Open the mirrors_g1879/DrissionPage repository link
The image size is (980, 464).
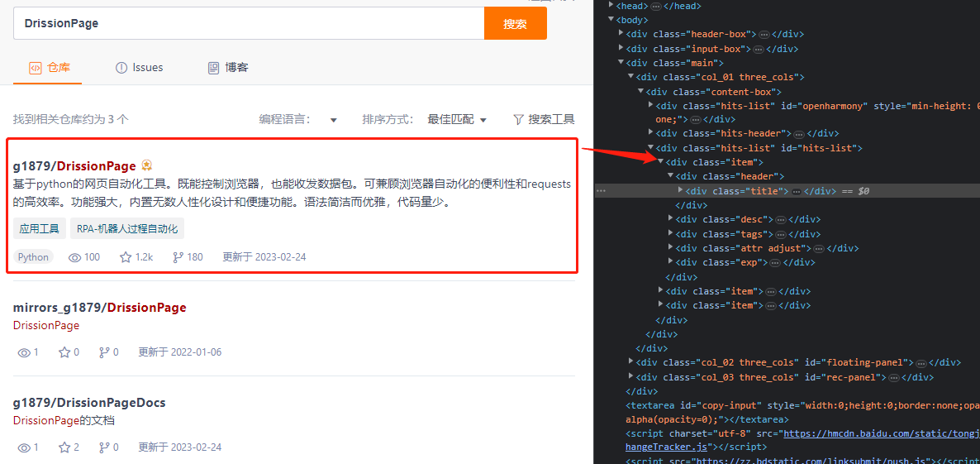click(x=99, y=308)
